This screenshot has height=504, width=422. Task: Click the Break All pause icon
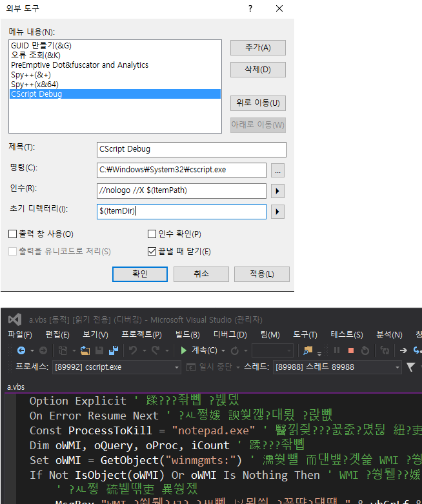click(337, 350)
